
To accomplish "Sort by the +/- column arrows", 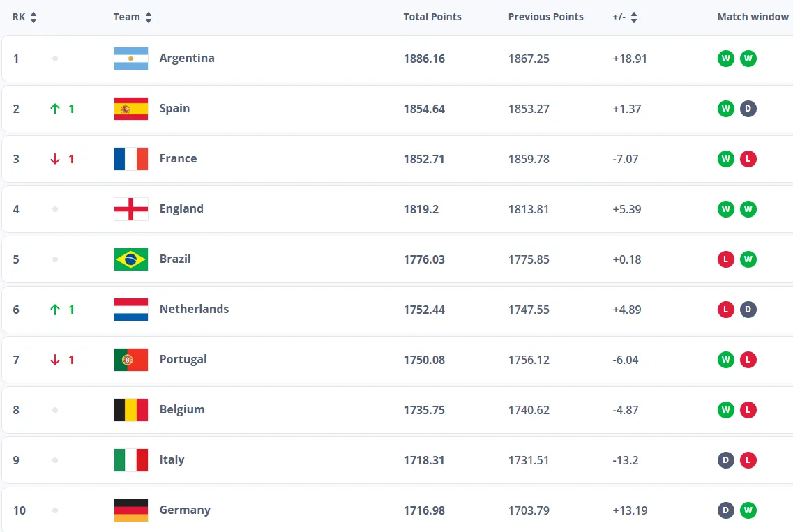I will [x=634, y=17].
